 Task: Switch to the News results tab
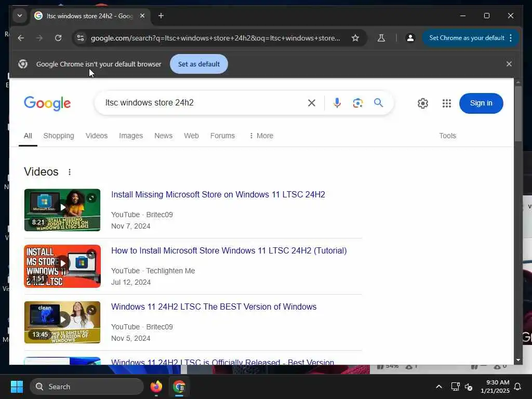tap(164, 136)
